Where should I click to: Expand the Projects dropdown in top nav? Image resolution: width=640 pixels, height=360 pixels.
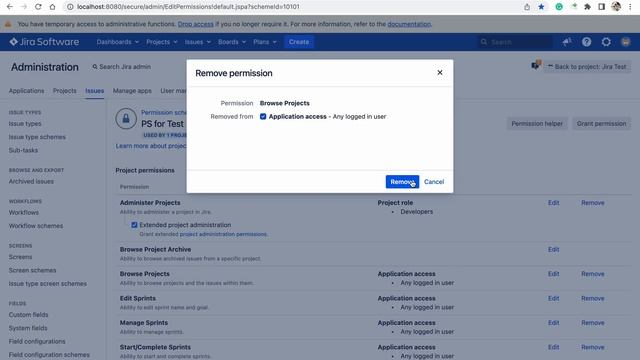[162, 42]
